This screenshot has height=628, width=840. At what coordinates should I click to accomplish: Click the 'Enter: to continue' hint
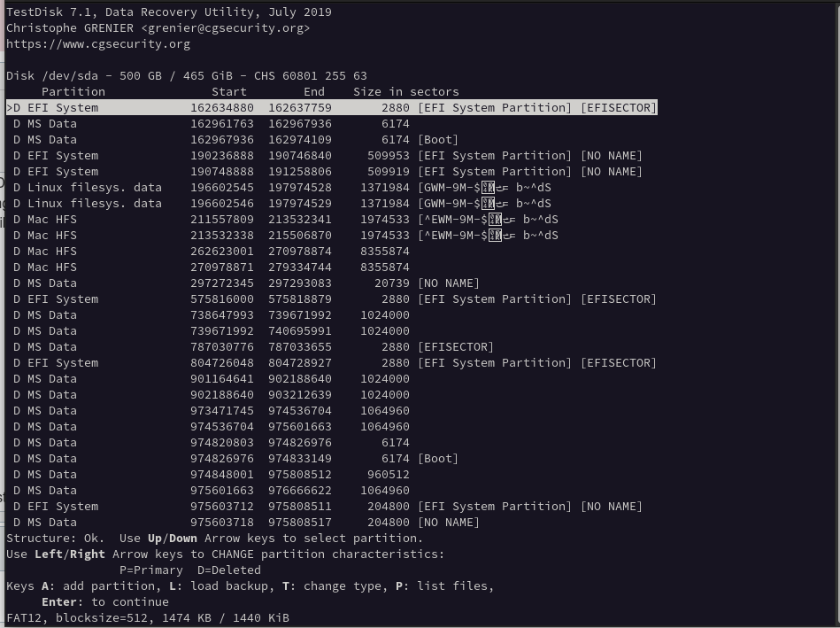point(105,602)
